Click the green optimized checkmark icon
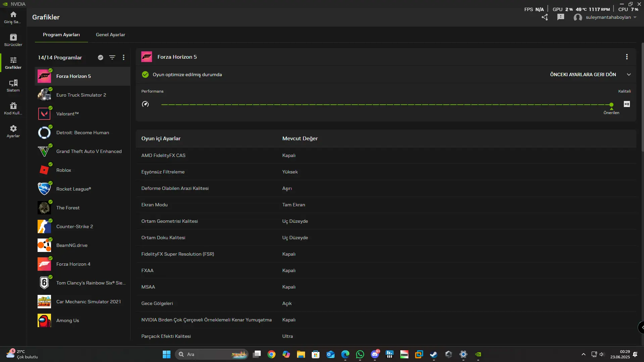The image size is (644, 362). click(145, 74)
